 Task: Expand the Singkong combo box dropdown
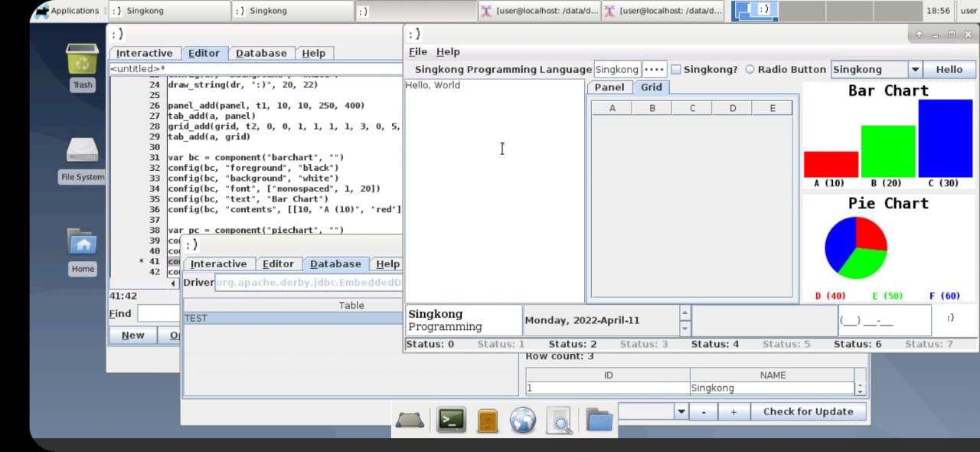point(915,69)
